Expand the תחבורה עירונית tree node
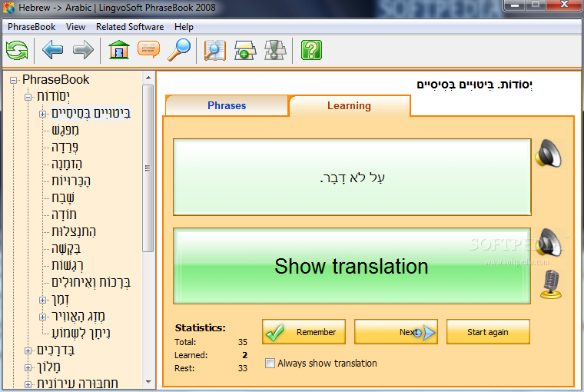The image size is (584, 392). (x=28, y=384)
